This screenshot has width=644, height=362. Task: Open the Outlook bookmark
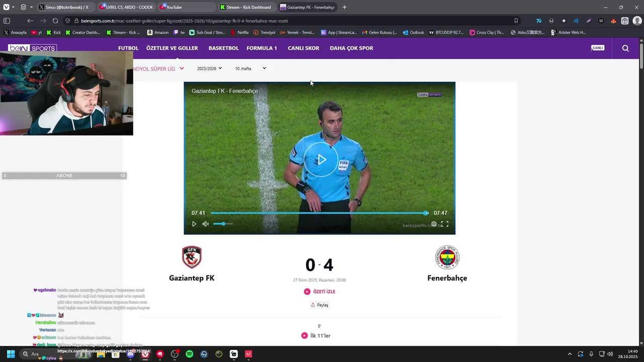[x=413, y=32]
